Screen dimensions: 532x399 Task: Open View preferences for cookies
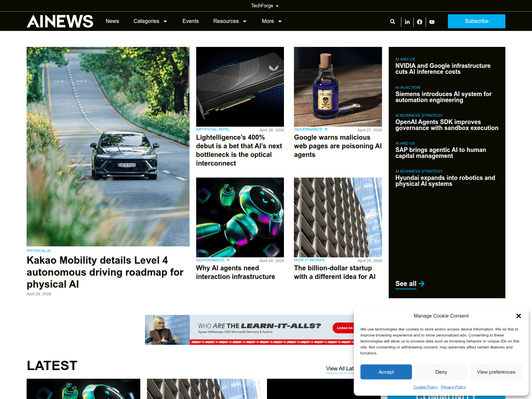tap(496, 372)
